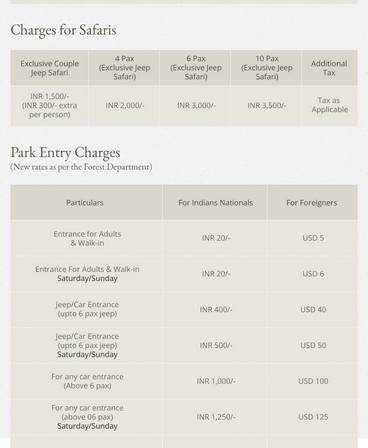Select the Entrance for Adults & Walk-in weekday row

184,238
